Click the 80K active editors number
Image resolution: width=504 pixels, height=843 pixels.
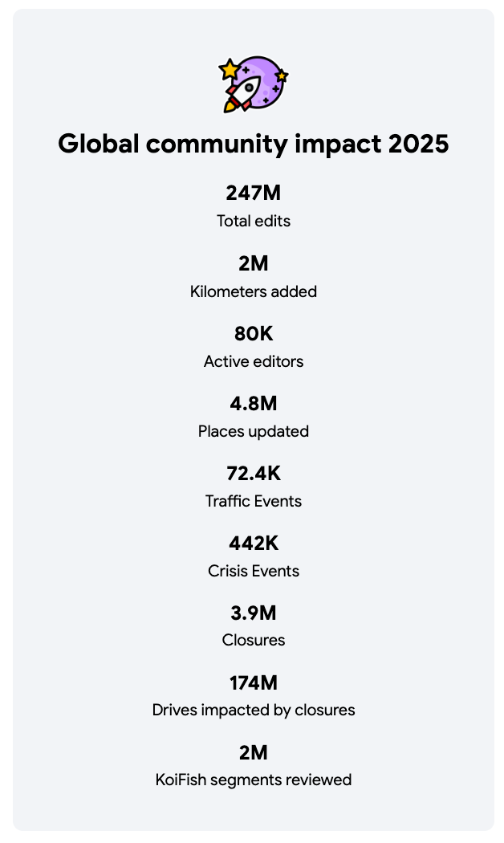(x=253, y=333)
